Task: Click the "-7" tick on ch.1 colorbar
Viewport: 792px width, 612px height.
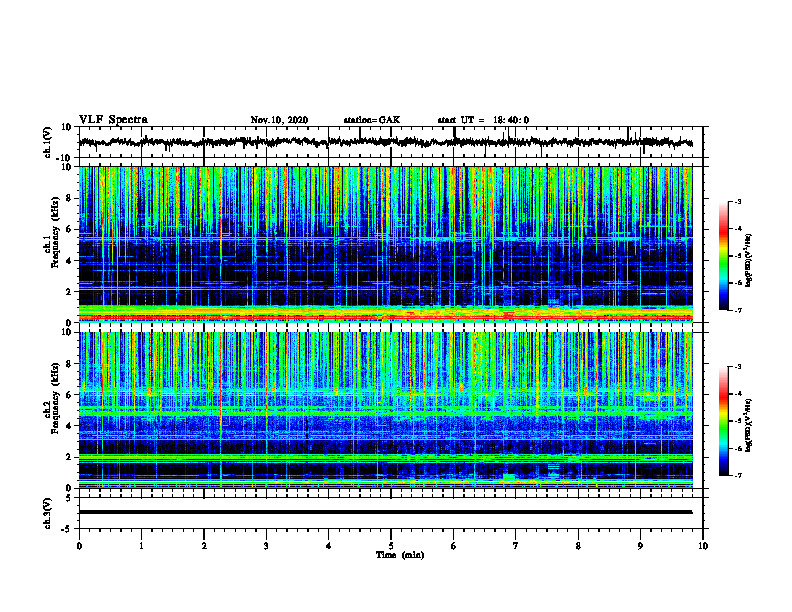Action: (x=738, y=310)
